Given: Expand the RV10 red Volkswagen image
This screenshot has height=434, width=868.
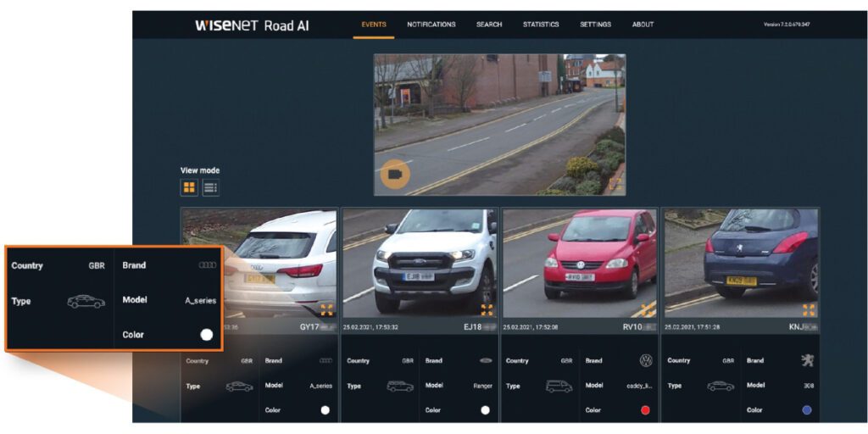Looking at the screenshot, I should click(648, 310).
